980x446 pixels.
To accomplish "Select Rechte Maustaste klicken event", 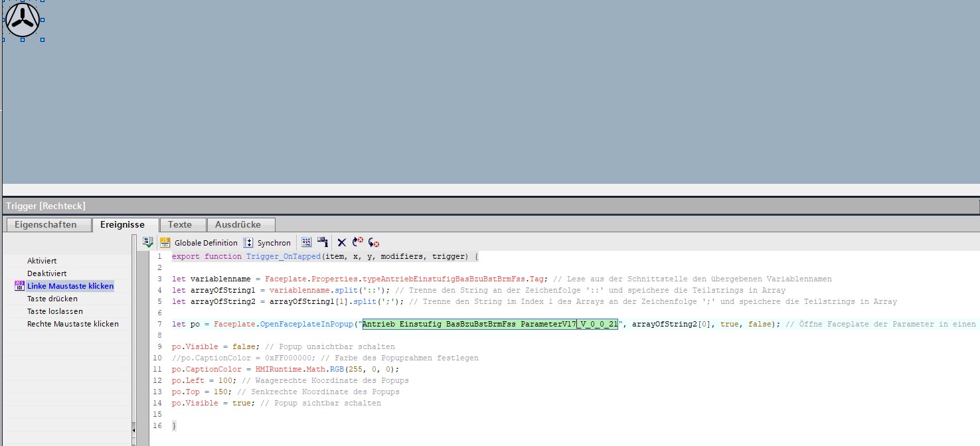I will pyautogui.click(x=73, y=324).
